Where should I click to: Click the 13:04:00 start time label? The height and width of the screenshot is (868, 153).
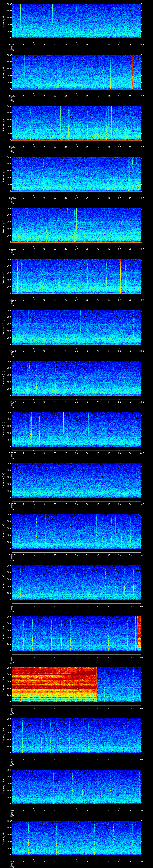click(12, 198)
